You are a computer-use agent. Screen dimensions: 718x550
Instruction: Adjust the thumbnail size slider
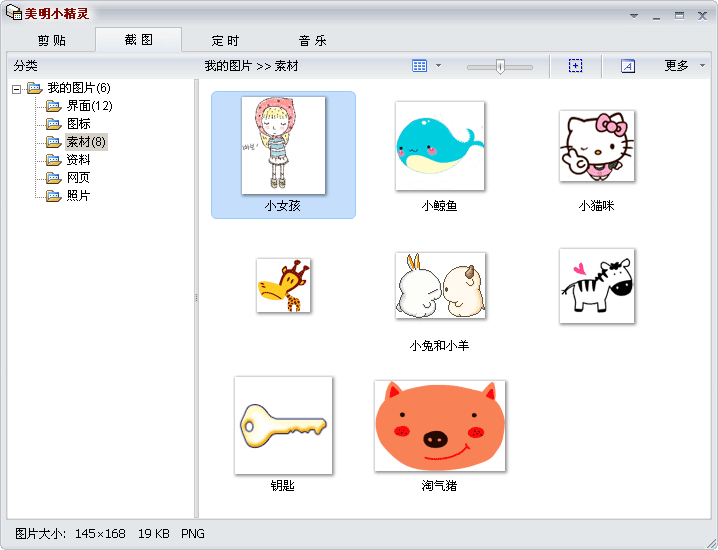(500, 67)
